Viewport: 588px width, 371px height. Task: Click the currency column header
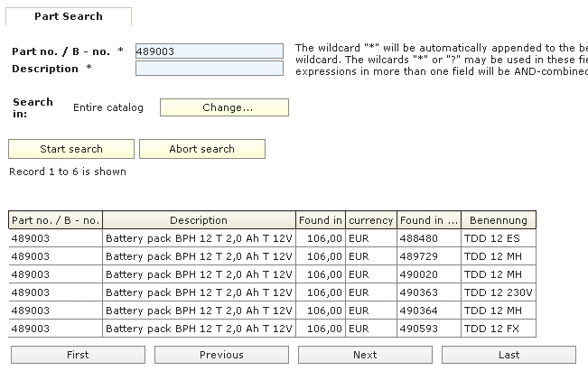[371, 220]
